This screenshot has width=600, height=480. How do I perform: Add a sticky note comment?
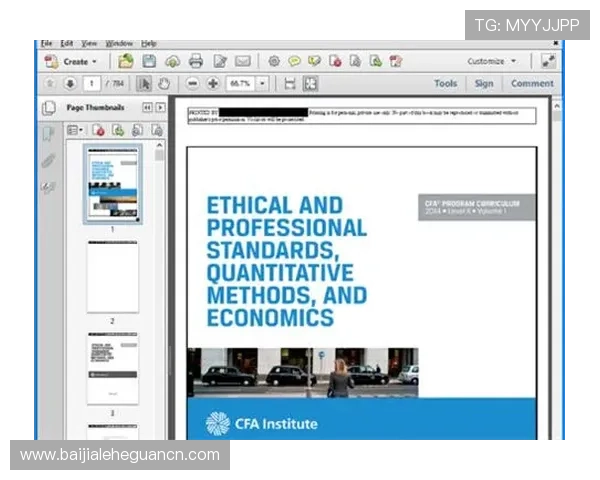(x=294, y=61)
